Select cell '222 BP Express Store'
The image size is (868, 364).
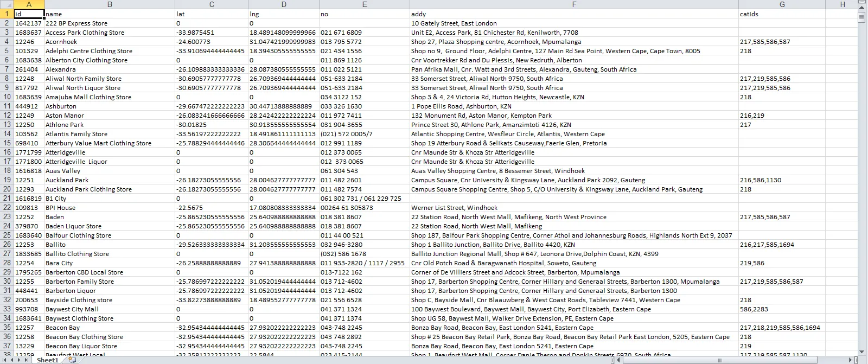(x=110, y=23)
